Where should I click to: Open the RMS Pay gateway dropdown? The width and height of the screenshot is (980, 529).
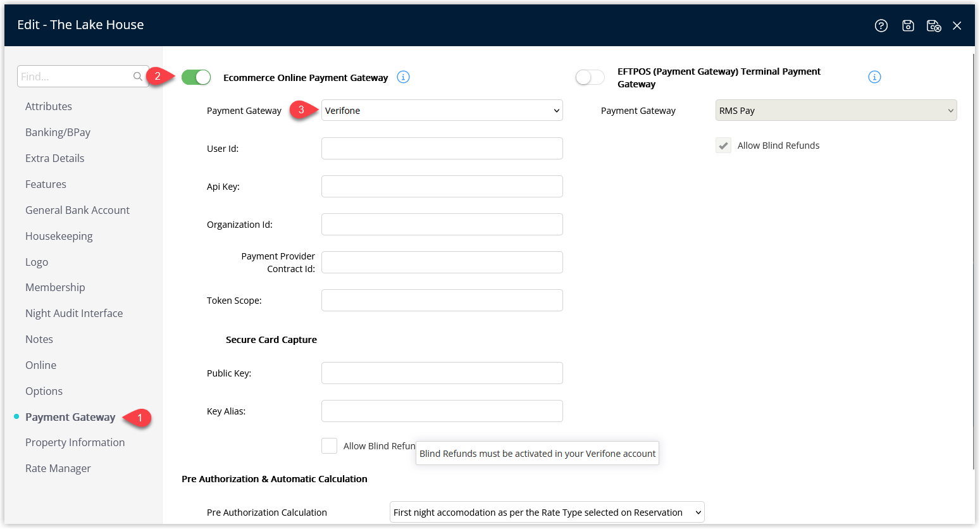[836, 110]
